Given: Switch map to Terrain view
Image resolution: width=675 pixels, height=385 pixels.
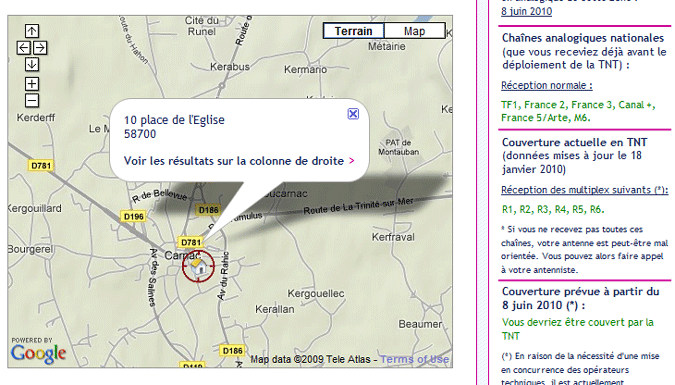Looking at the screenshot, I should point(353,31).
